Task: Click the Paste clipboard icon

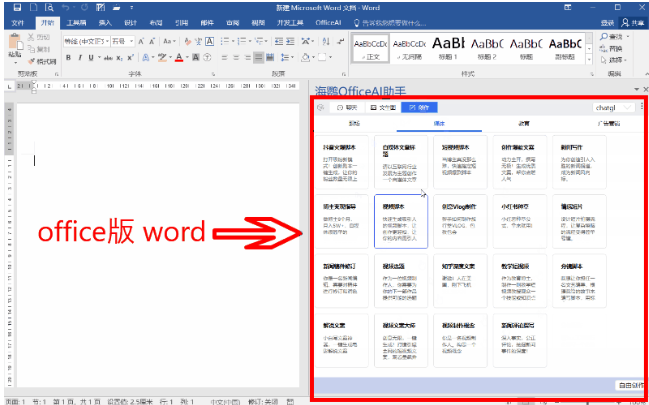Action: pyautogui.click(x=15, y=43)
